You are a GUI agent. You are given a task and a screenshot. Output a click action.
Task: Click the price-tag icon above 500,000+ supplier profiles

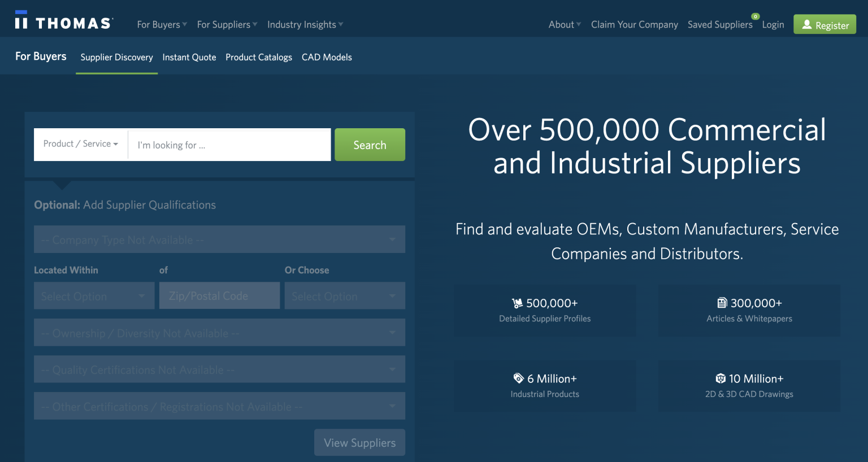click(518, 303)
